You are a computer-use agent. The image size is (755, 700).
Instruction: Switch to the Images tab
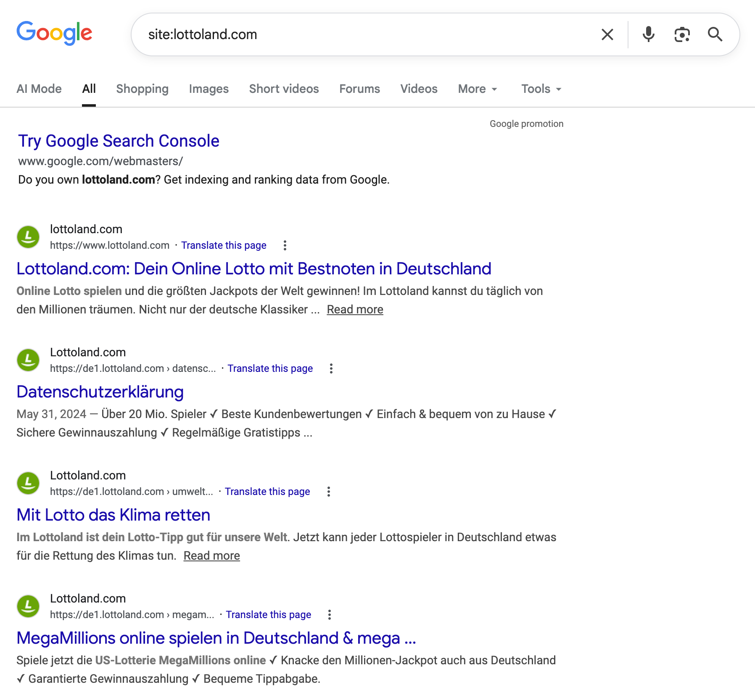(209, 89)
